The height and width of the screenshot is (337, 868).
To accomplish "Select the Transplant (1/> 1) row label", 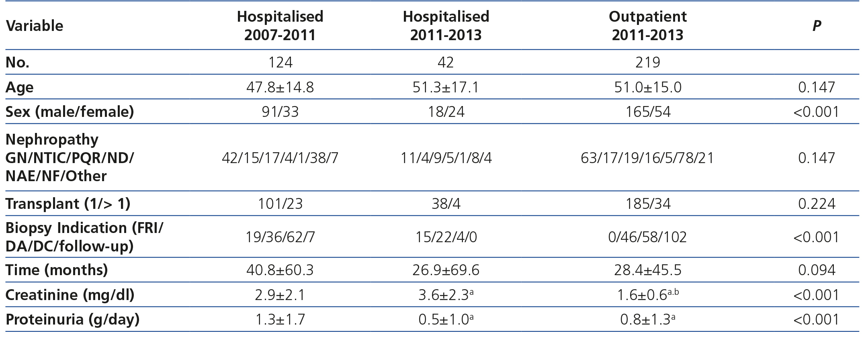I will (68, 204).
